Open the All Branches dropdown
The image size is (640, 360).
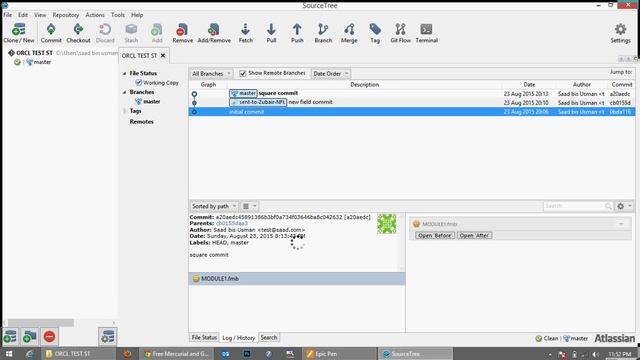click(211, 73)
